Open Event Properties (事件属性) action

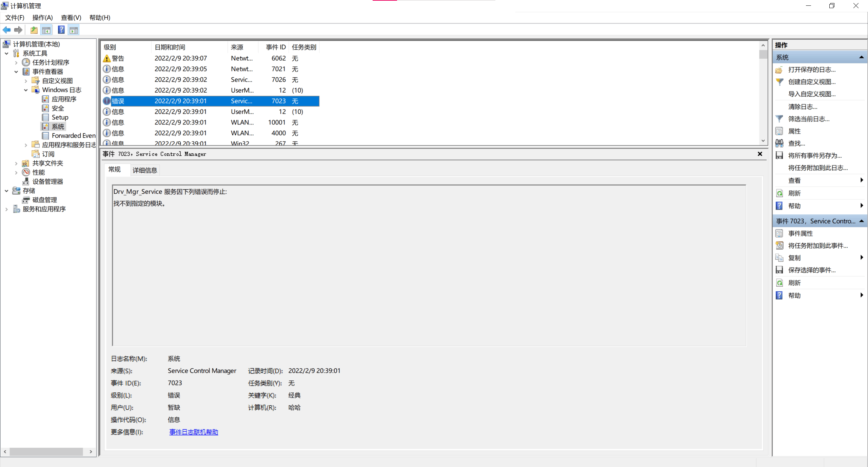pos(800,233)
